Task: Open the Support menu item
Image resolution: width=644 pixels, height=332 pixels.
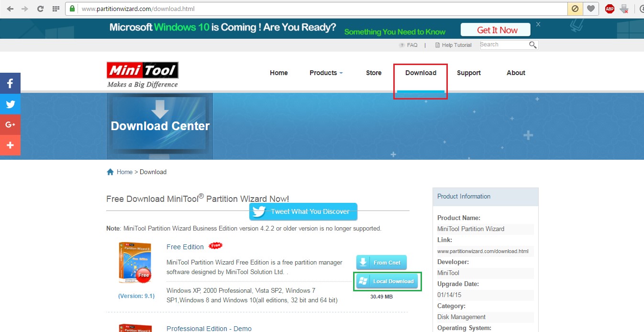Action: tap(468, 73)
